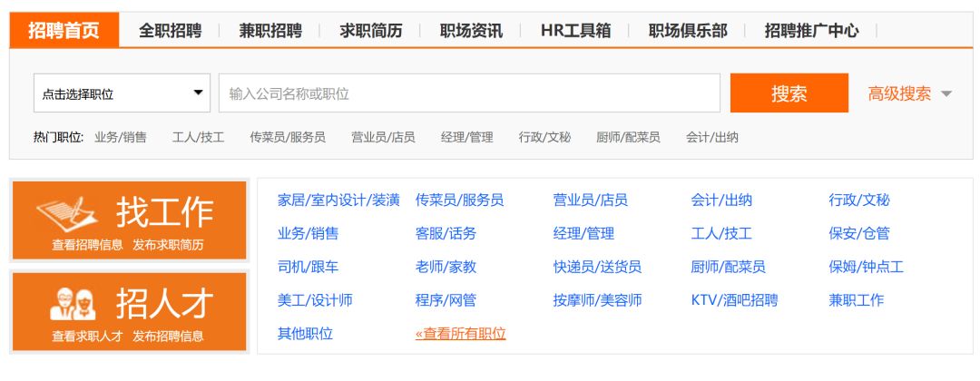Open 兼职工作 category link

click(857, 299)
